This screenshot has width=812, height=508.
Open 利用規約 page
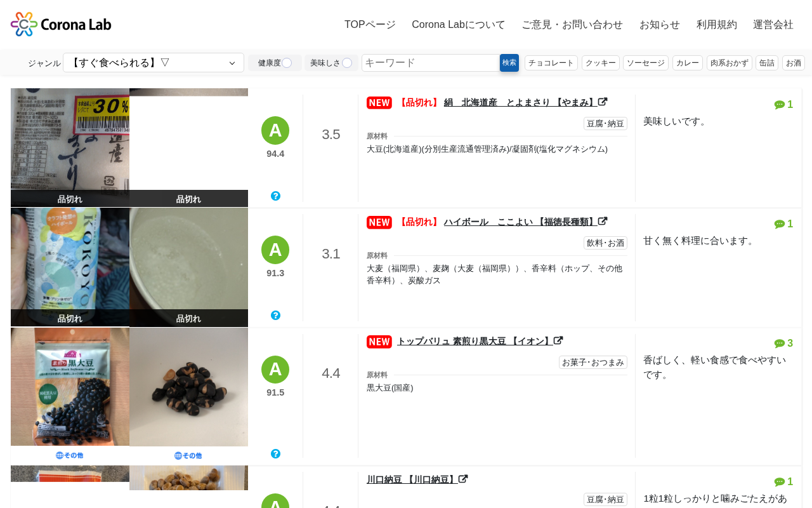tap(717, 25)
